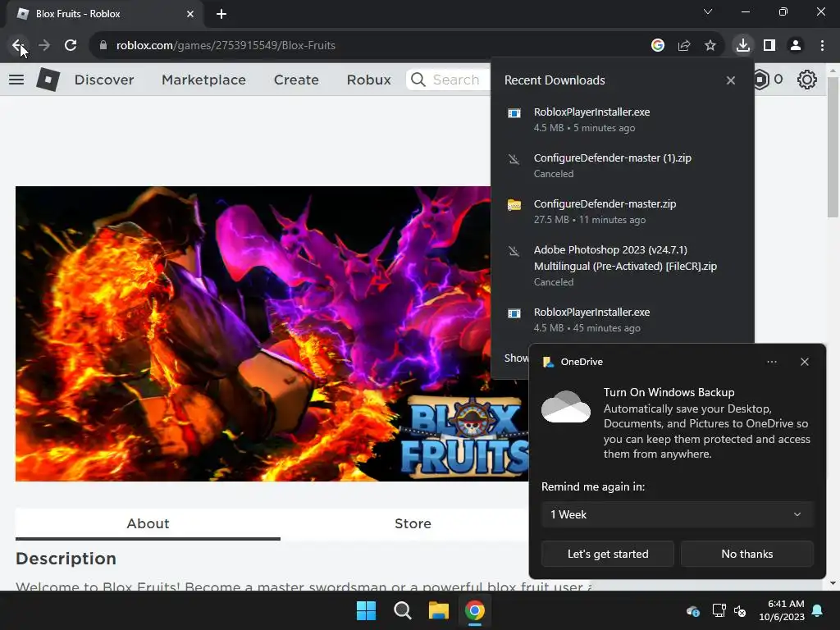
Task: Click Let's get started button
Action: (608, 554)
